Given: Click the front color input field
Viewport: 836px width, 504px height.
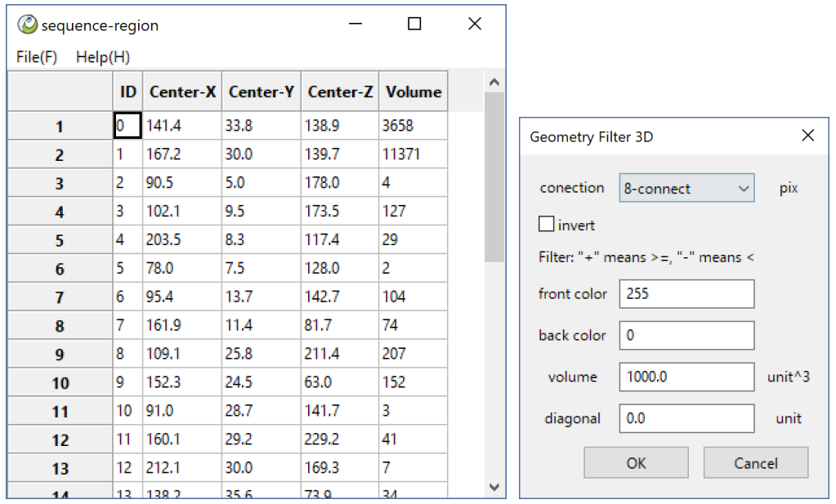Looking at the screenshot, I should point(686,293).
